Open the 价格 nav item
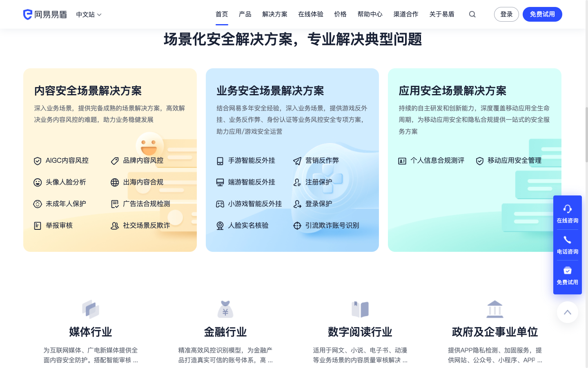The width and height of the screenshot is (588, 368). coord(340,14)
